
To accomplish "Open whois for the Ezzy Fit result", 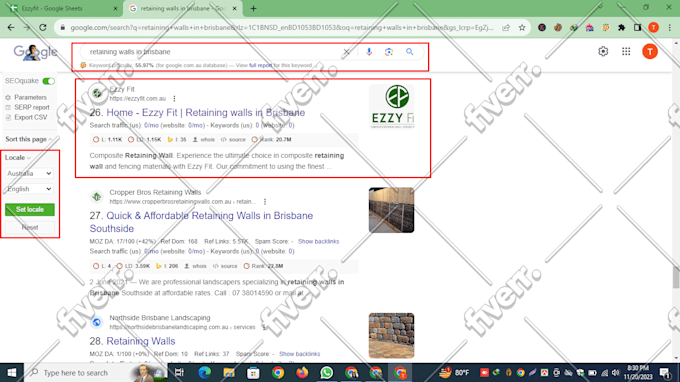I will click(x=204, y=140).
